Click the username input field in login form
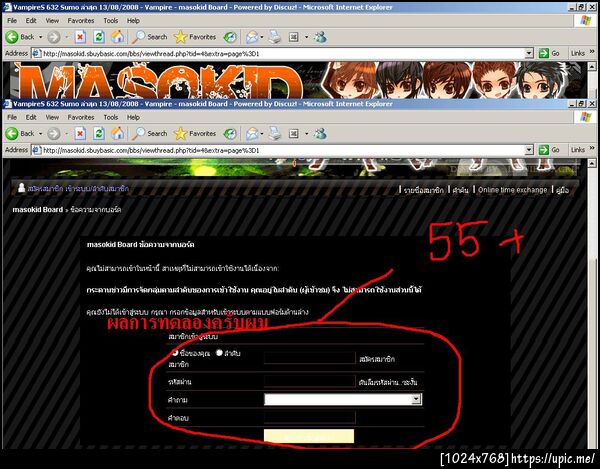 (x=310, y=358)
